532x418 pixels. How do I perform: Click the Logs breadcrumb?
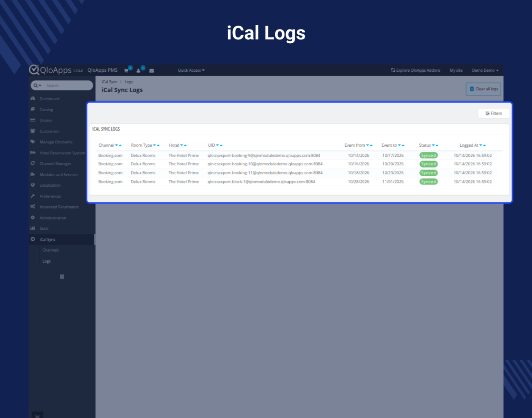(129, 82)
